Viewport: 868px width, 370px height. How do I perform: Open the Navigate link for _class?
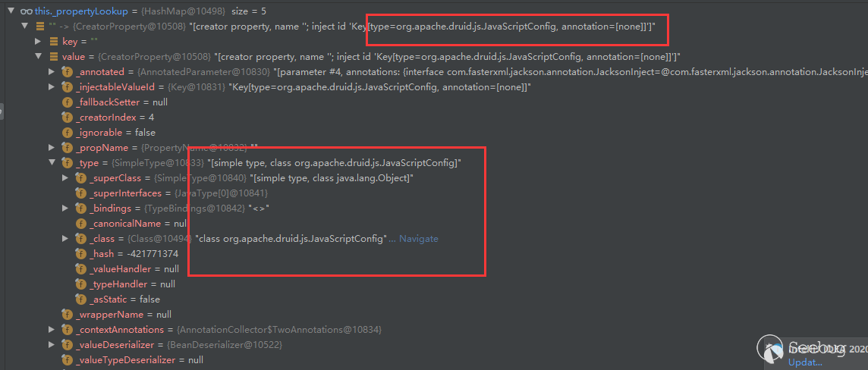[419, 238]
